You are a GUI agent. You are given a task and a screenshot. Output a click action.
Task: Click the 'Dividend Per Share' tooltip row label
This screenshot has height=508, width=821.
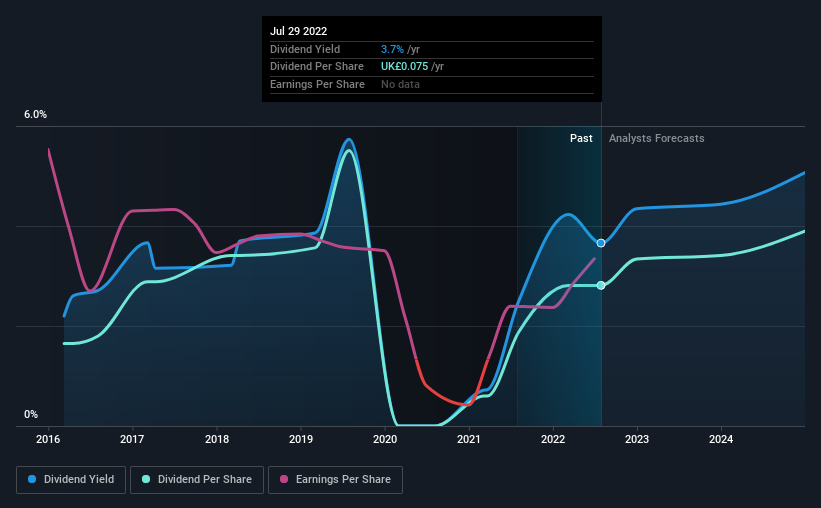coord(317,67)
